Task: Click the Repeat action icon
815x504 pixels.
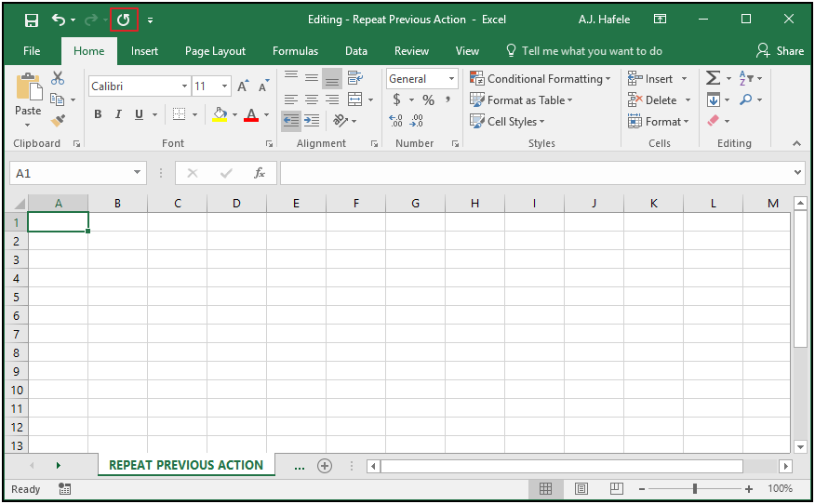Action: coord(124,20)
